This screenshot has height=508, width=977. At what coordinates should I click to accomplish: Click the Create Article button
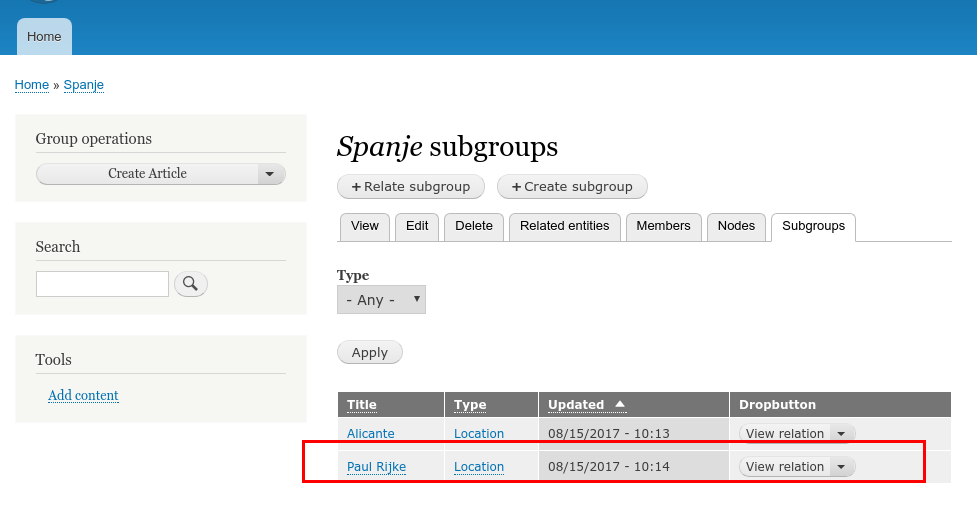point(147,174)
